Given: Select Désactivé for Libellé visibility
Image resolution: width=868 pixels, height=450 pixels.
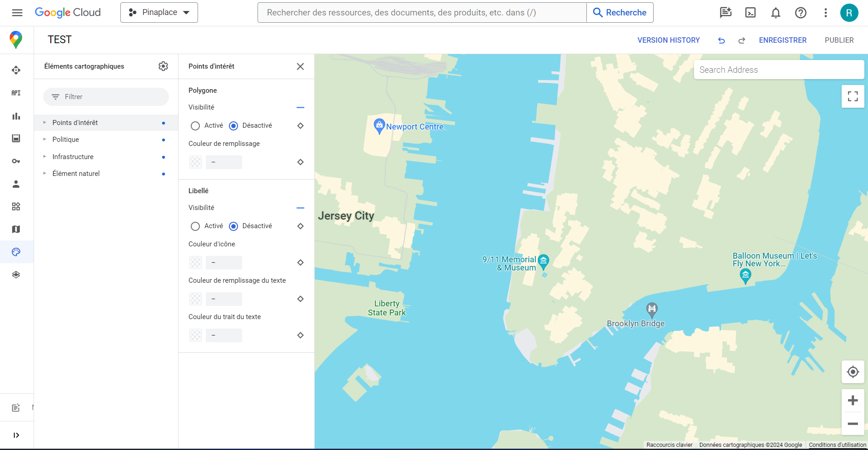Looking at the screenshot, I should point(233,226).
